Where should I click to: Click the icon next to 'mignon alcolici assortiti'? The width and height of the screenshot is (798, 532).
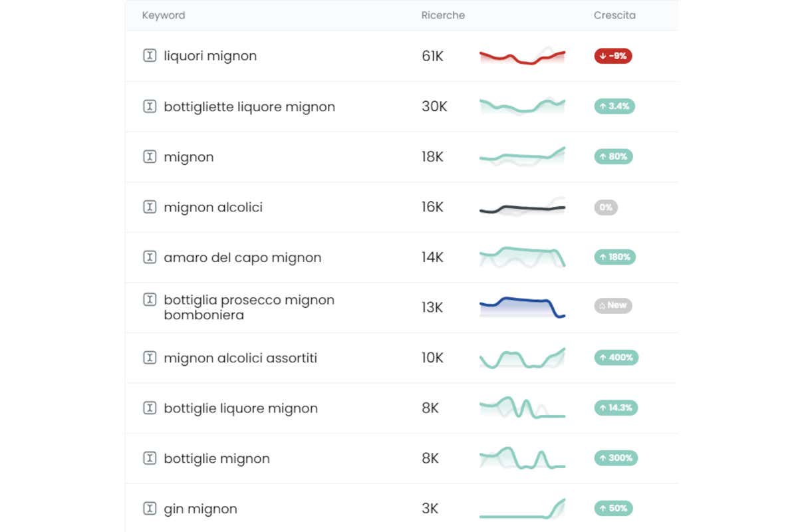(150, 358)
